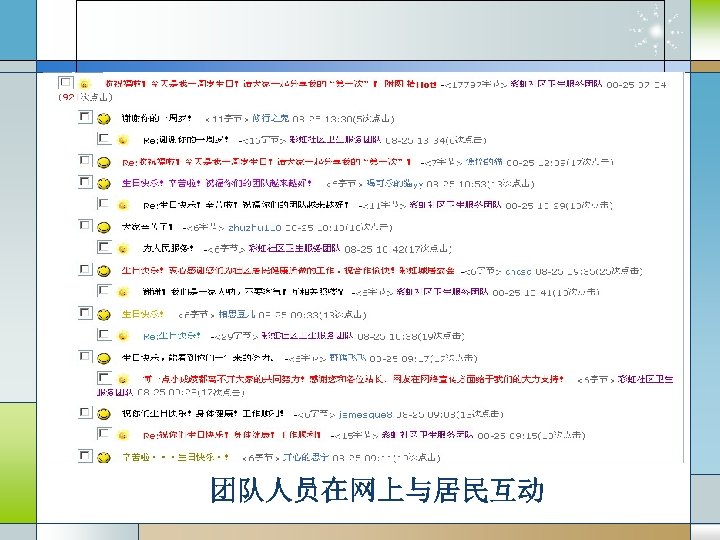
Task: Open the 祝你们生日快乐!身体健康 post title
Action: pos(202,414)
